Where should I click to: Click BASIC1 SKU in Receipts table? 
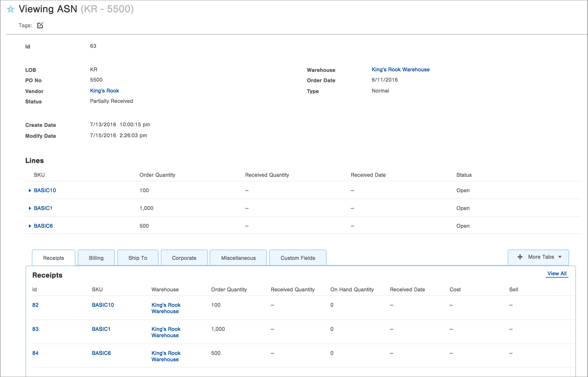click(x=101, y=329)
